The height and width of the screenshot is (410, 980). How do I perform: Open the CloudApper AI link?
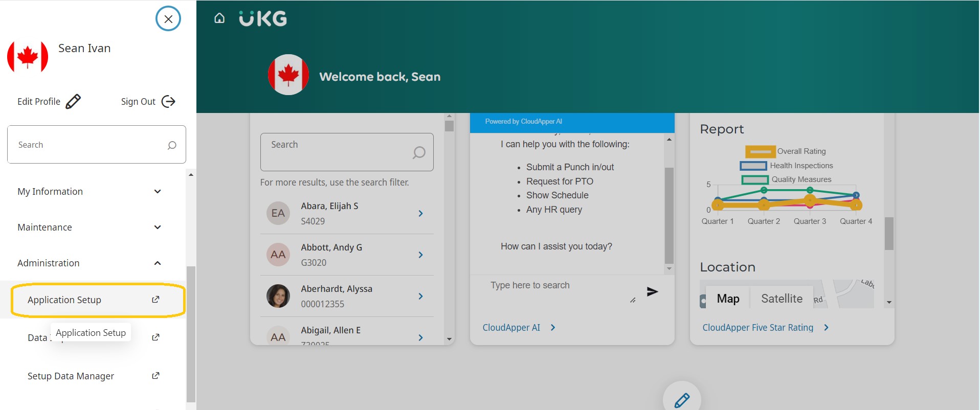point(511,328)
